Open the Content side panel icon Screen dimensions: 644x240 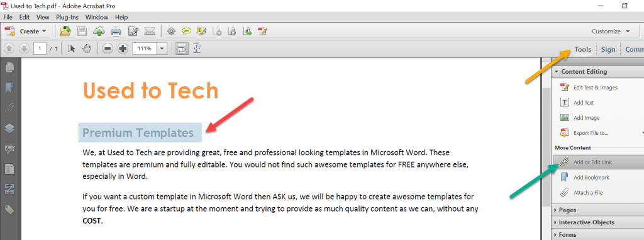pyautogui.click(x=9, y=169)
